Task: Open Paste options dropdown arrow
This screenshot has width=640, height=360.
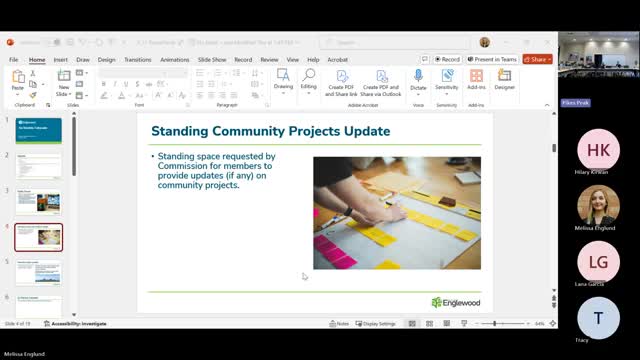Action: point(18,95)
